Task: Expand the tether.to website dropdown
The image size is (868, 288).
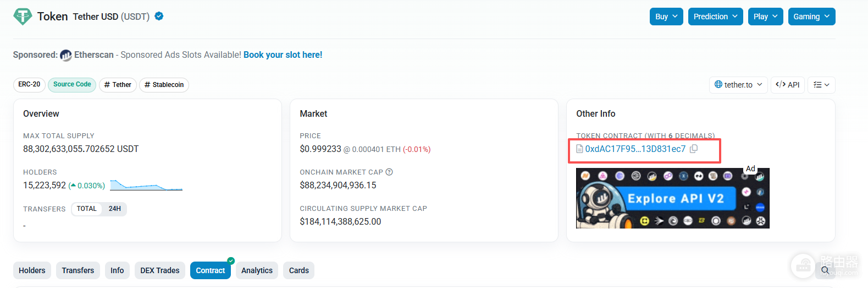Action: (738, 85)
